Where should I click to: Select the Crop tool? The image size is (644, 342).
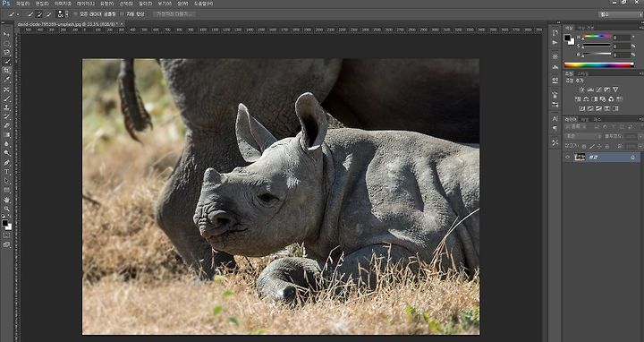pos(6,71)
